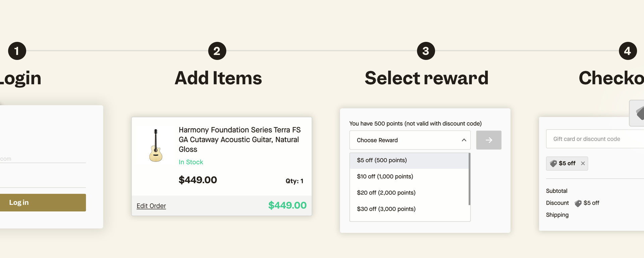The image size is (644, 258).
Task: Collapse the reward list using chevron arrow
Action: pyautogui.click(x=464, y=140)
